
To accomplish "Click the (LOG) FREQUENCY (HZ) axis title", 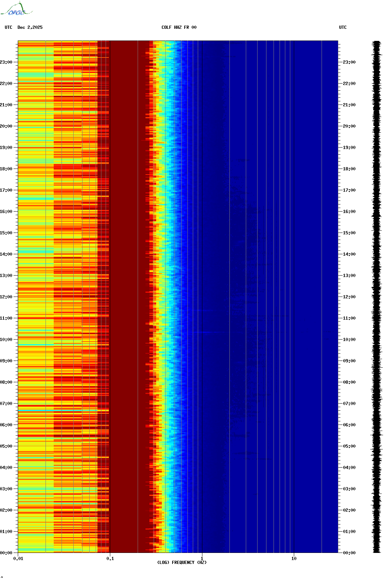I will coord(182,563).
